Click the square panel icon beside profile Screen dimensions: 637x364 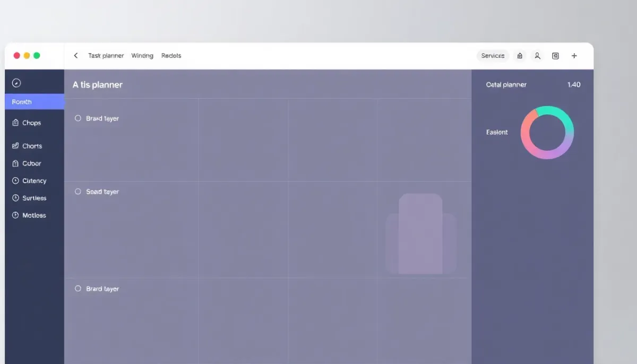tap(555, 56)
